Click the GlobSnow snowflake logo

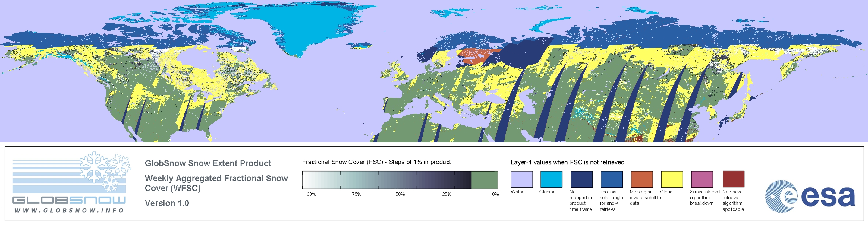(105, 171)
